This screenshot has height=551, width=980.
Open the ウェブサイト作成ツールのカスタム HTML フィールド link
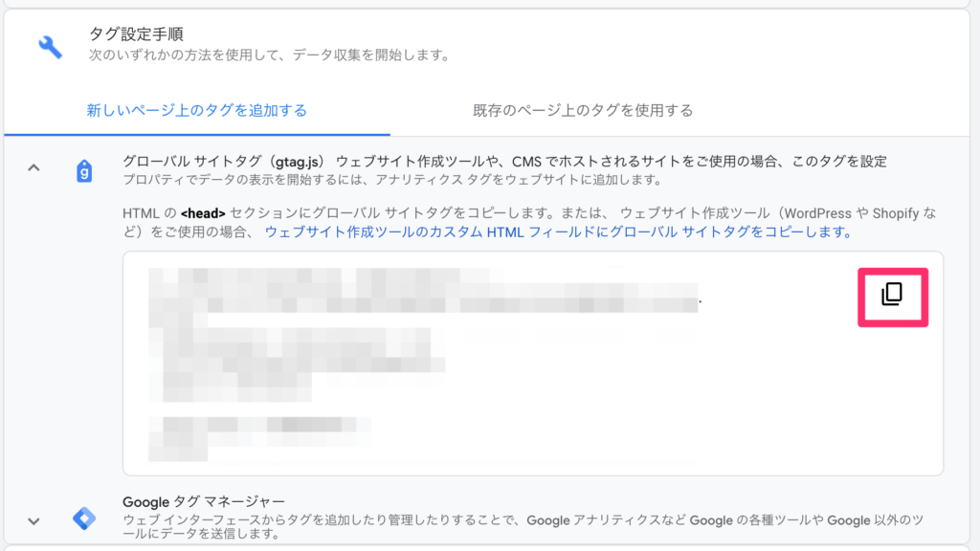pos(558,231)
